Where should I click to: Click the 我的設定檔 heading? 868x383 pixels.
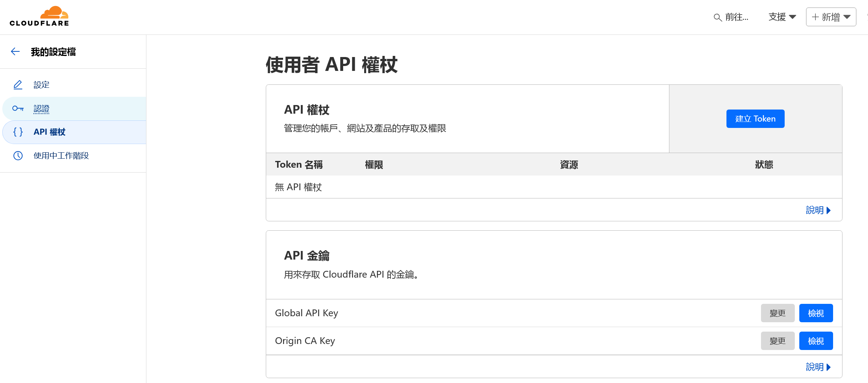53,52
